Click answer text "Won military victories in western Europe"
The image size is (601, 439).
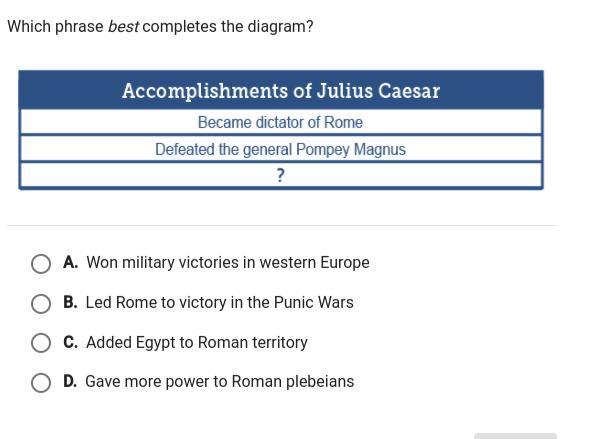pyautogui.click(x=228, y=263)
